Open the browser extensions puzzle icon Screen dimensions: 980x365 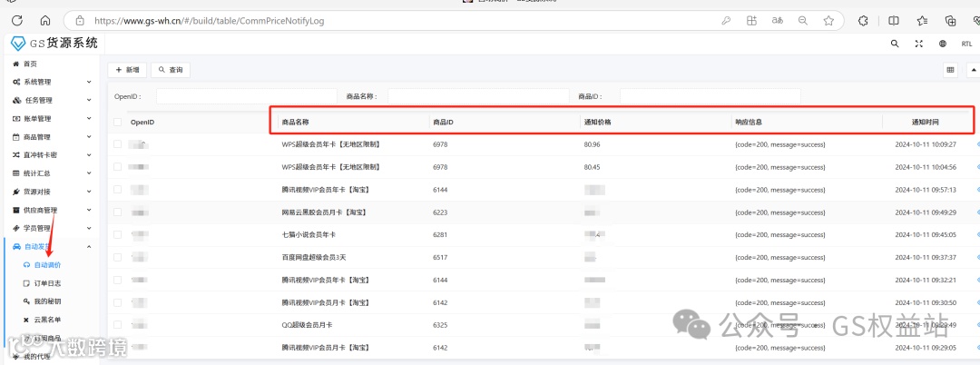pyautogui.click(x=863, y=21)
